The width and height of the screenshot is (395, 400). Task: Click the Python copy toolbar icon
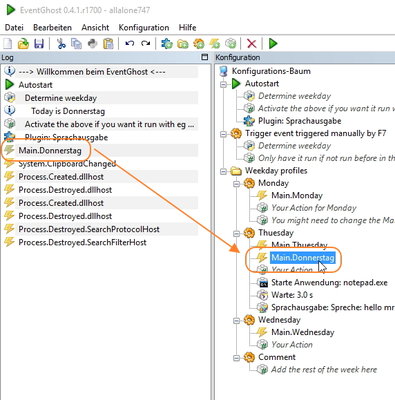click(92, 43)
